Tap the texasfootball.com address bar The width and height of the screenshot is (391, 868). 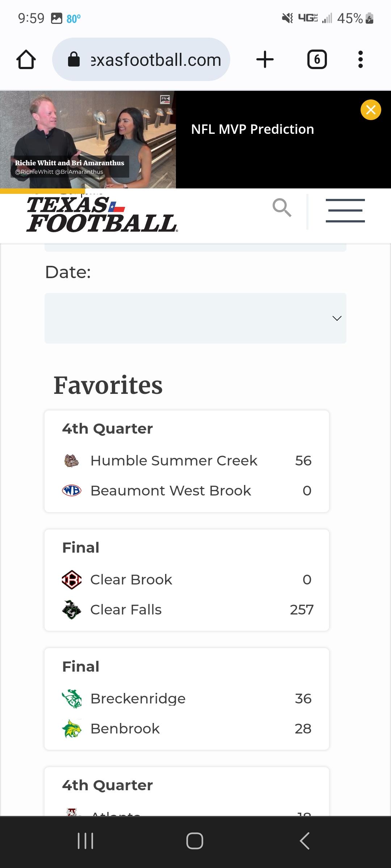[141, 59]
